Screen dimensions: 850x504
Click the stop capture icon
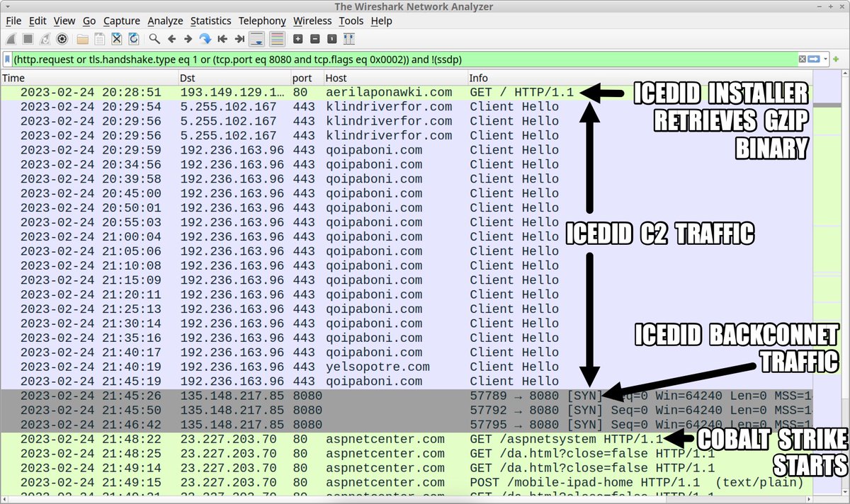tap(27, 40)
